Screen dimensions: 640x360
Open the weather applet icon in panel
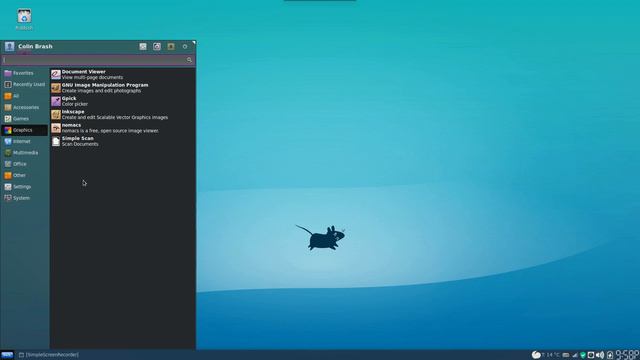(536, 355)
